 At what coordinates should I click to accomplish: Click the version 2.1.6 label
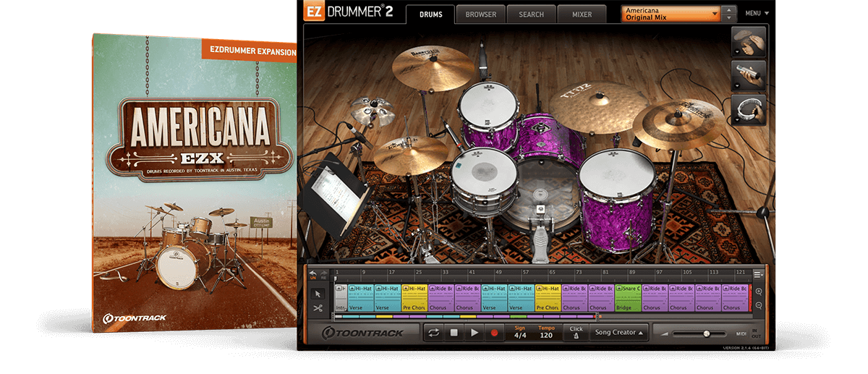point(746,348)
